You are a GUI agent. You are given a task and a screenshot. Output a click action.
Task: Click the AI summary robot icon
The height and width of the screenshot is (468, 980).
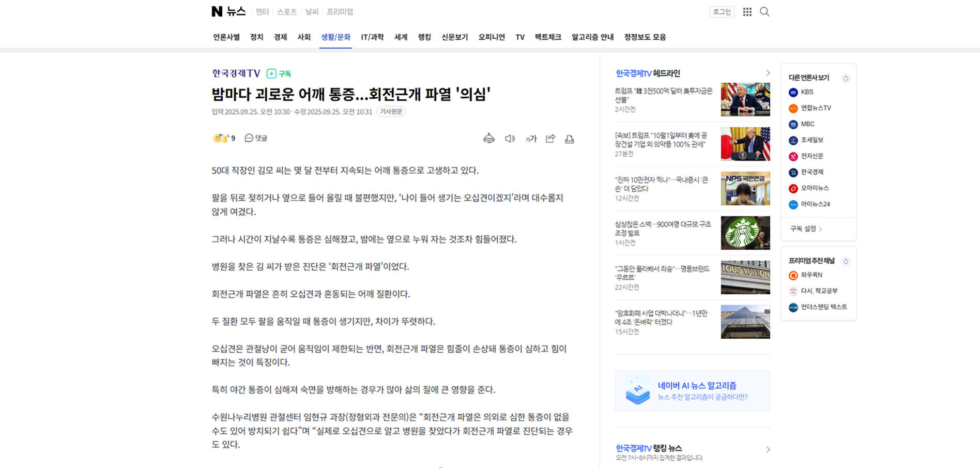tap(488, 139)
